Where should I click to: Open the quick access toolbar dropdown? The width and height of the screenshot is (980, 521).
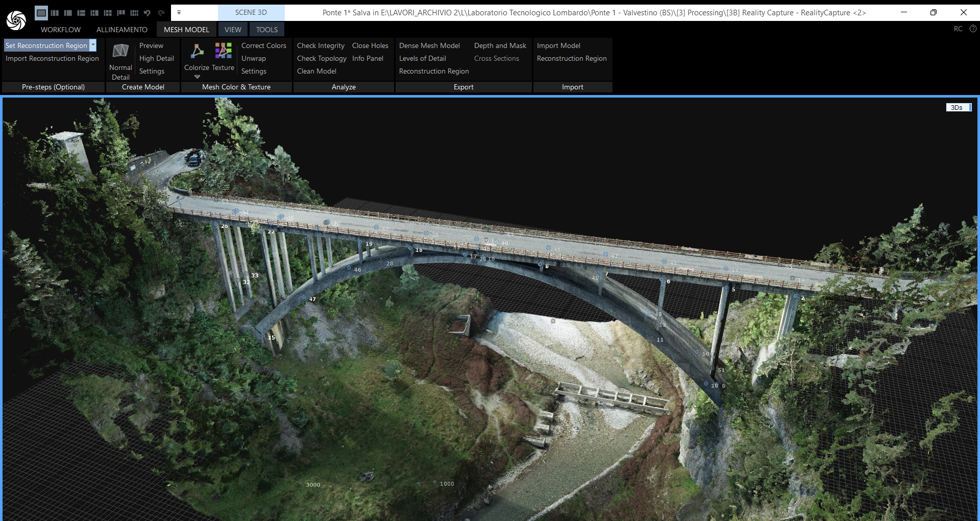[179, 13]
